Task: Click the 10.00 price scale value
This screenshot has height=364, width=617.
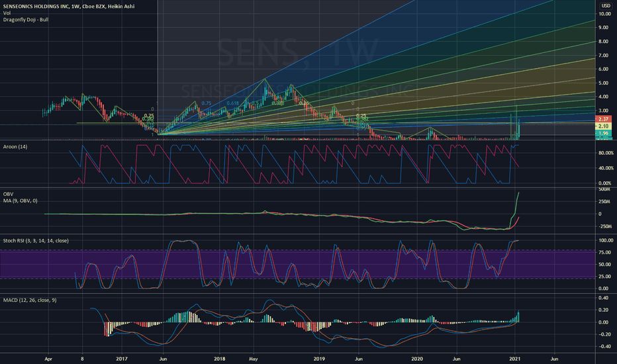Action: tap(604, 14)
